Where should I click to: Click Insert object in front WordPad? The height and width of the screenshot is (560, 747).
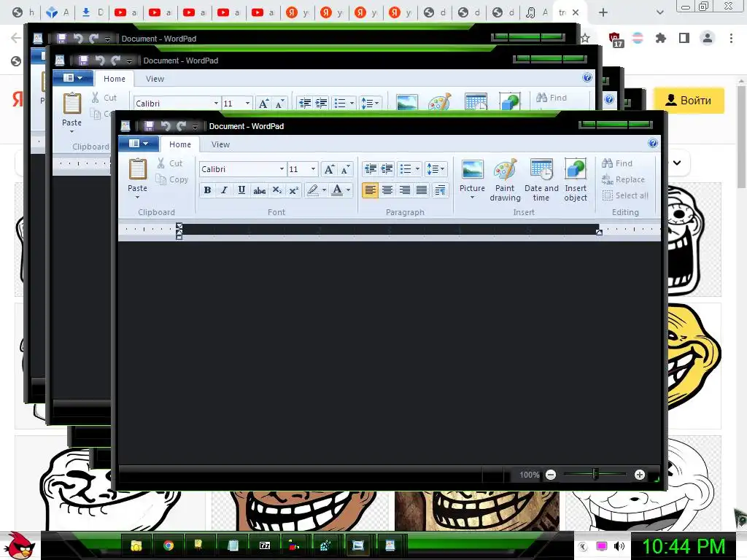point(576,180)
